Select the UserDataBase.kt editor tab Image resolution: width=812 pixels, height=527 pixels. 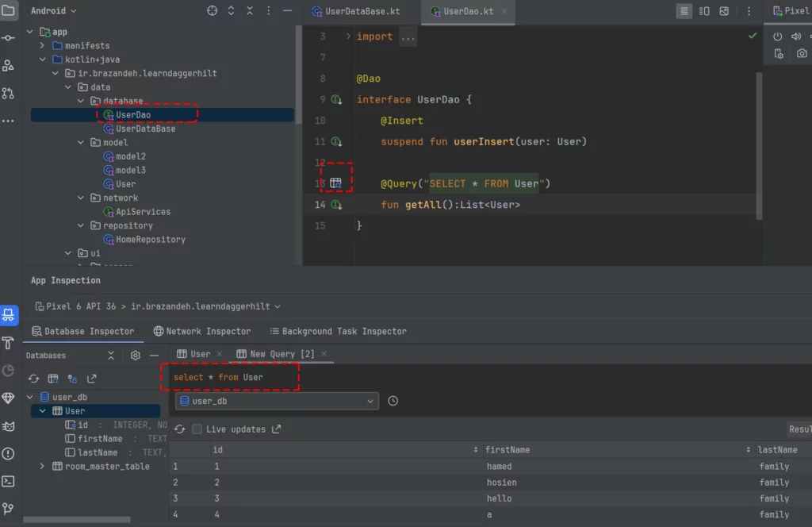point(360,12)
